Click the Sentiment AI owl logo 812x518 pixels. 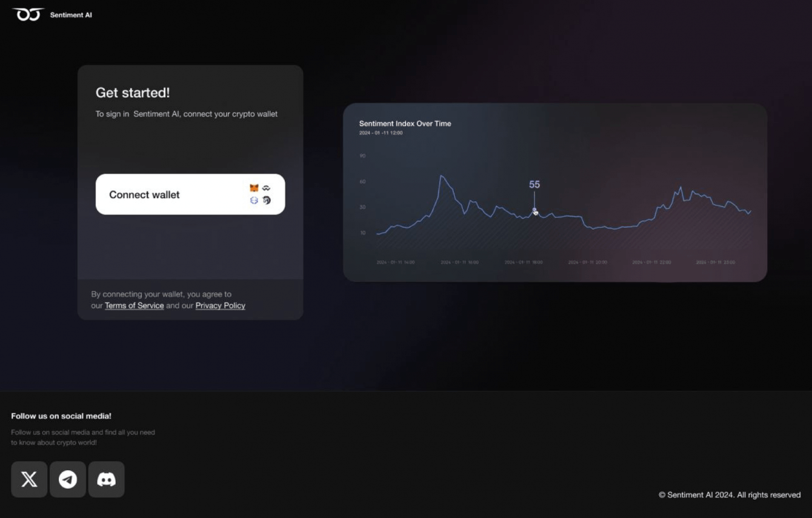coord(28,15)
